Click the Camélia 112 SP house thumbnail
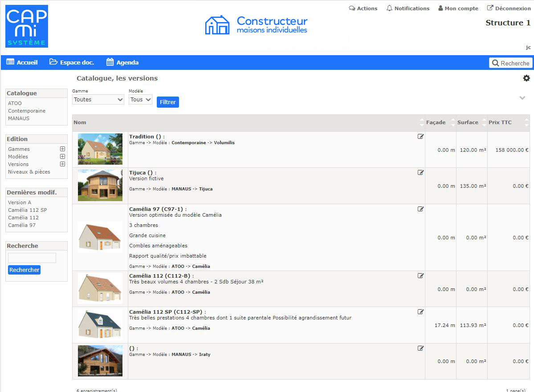 [x=100, y=325]
